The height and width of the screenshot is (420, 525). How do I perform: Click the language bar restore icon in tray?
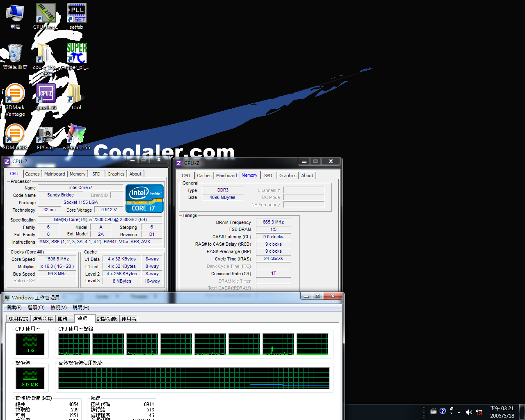pyautogui.click(x=452, y=409)
